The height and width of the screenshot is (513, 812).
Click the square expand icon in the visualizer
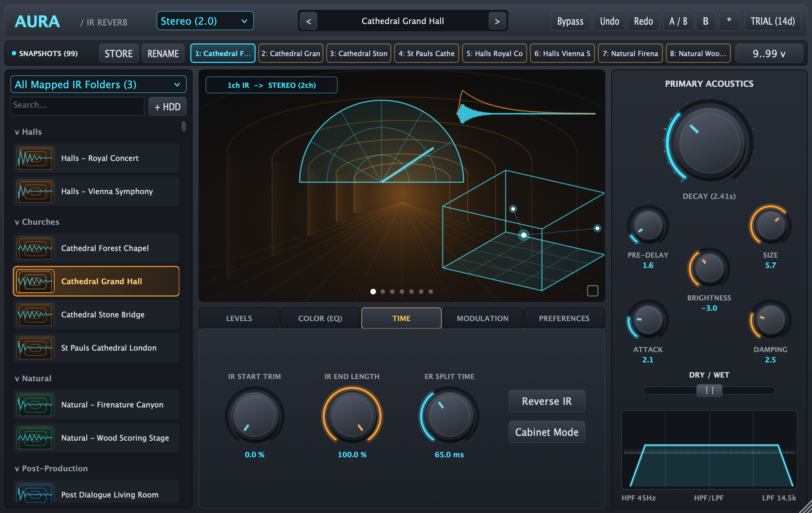point(592,291)
